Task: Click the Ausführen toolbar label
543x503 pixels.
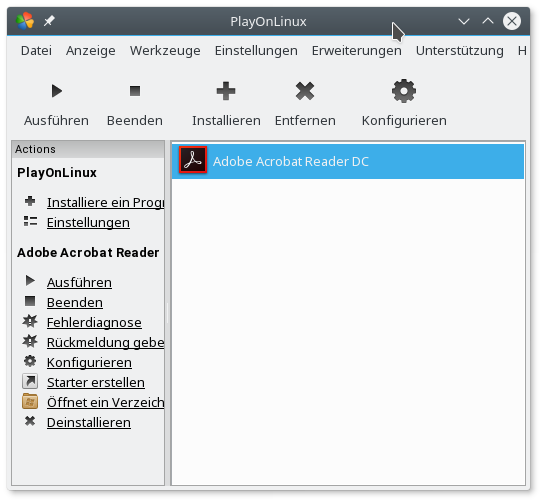Action: [x=56, y=121]
